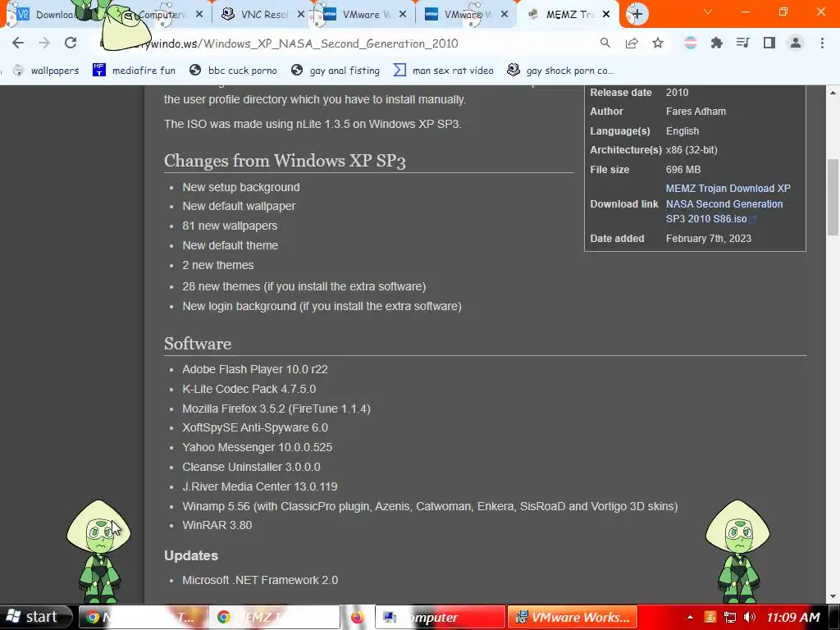Click the 11:09 AM taskbar clock
Viewport: 840px width, 630px height.
793,617
